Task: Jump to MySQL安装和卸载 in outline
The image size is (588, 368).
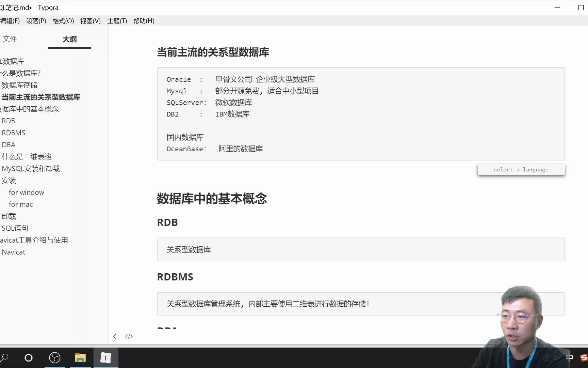Action: pos(31,169)
